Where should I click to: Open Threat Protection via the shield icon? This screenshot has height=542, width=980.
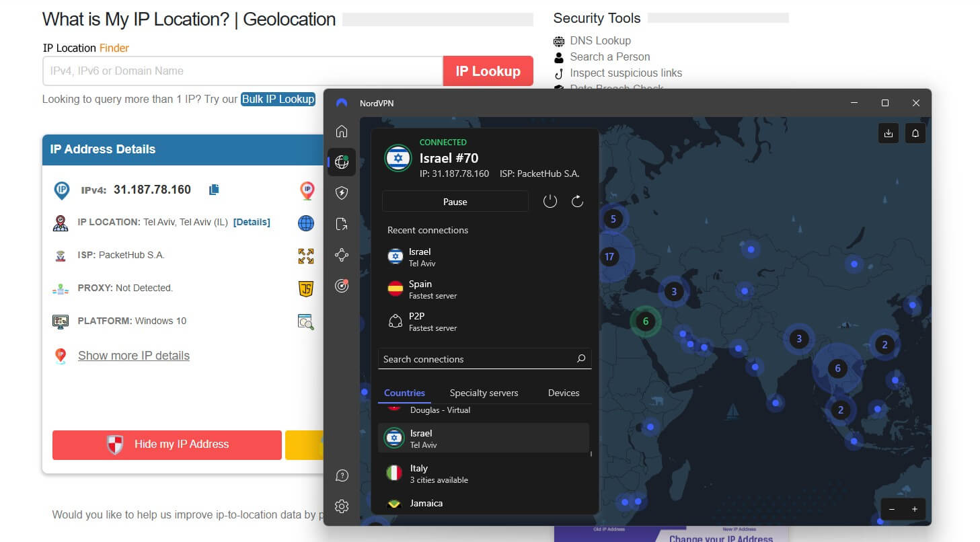pos(342,193)
